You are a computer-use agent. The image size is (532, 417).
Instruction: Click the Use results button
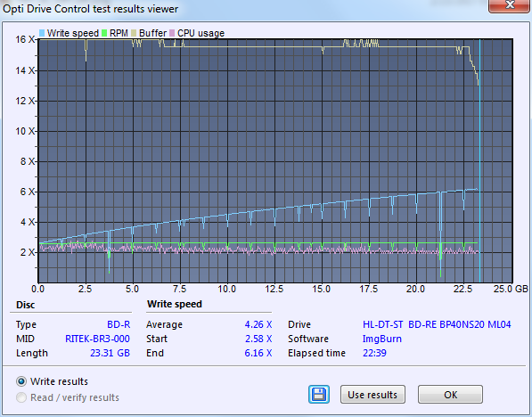click(x=372, y=394)
